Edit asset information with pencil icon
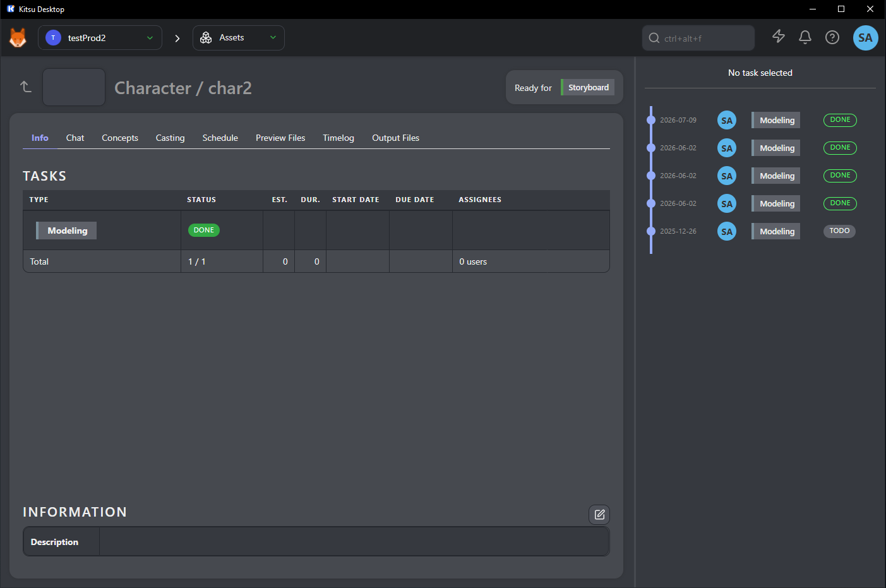The width and height of the screenshot is (886, 588). coord(599,515)
